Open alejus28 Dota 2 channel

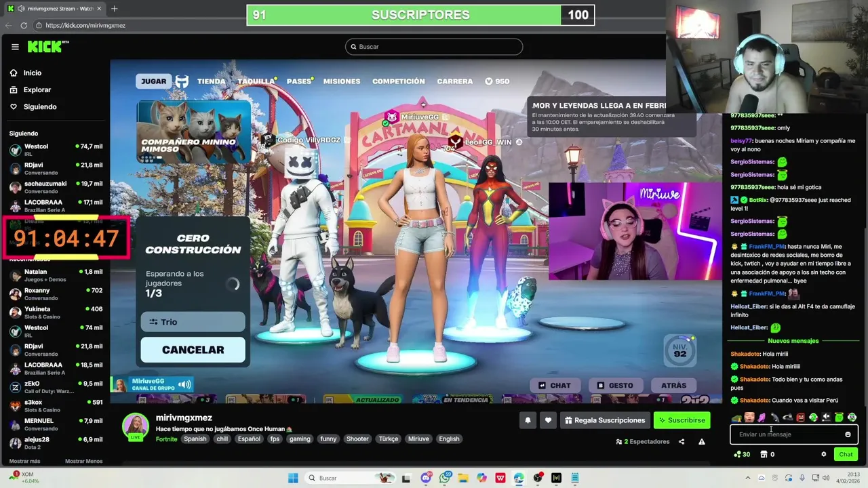pyautogui.click(x=56, y=443)
